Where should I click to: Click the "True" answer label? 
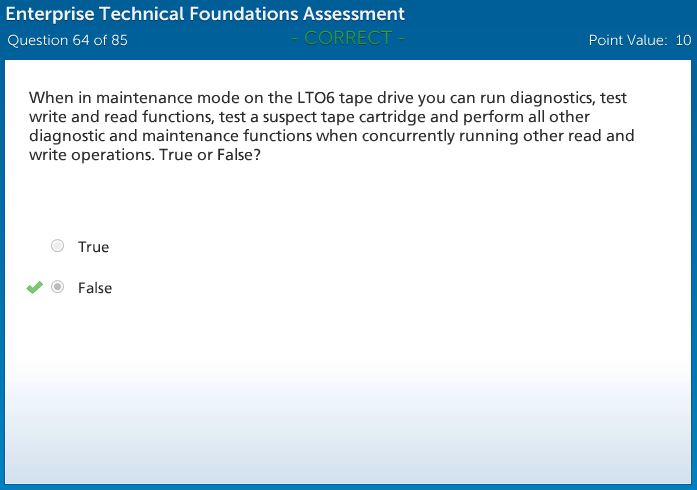click(93, 247)
